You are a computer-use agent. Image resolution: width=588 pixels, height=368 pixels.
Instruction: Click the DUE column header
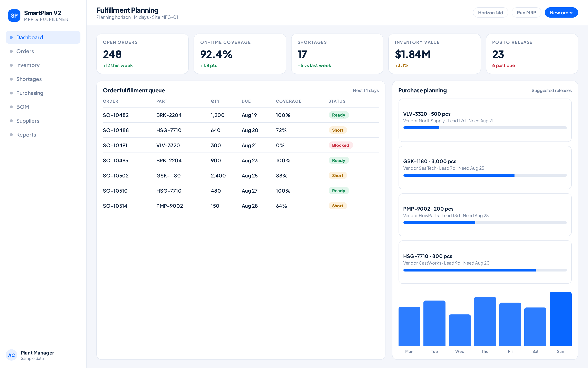(246, 101)
